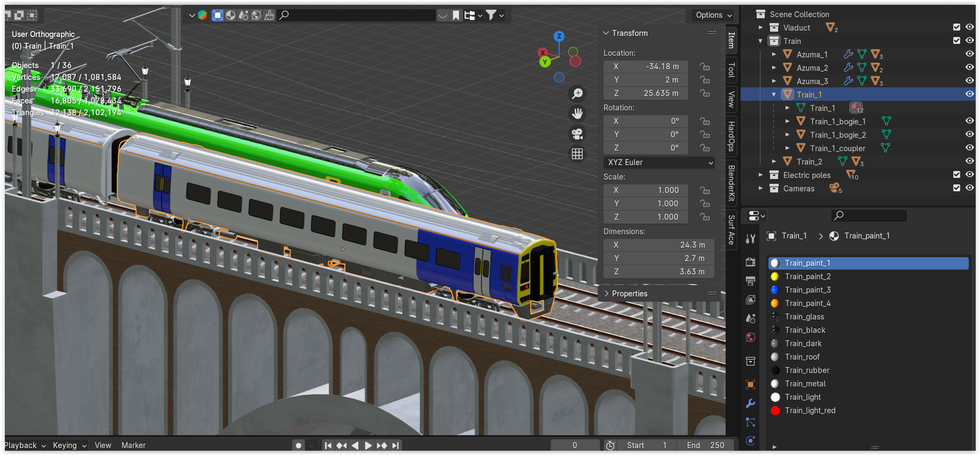Hide Train_1_bogie_1 with eye icon
Screen dimensions: 980x455
point(969,121)
